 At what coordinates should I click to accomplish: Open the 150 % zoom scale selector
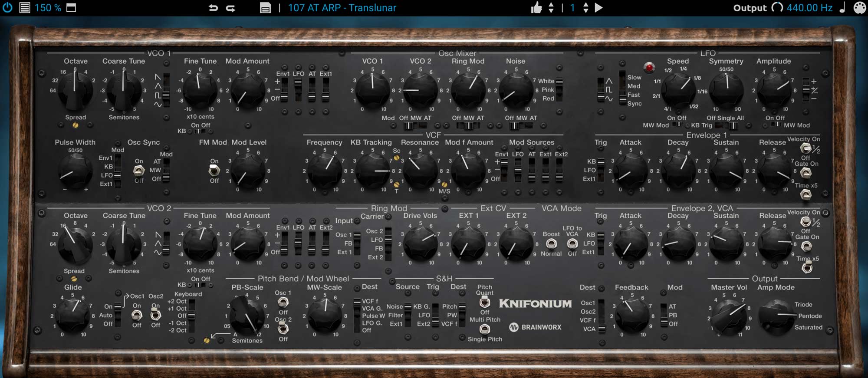pos(48,8)
